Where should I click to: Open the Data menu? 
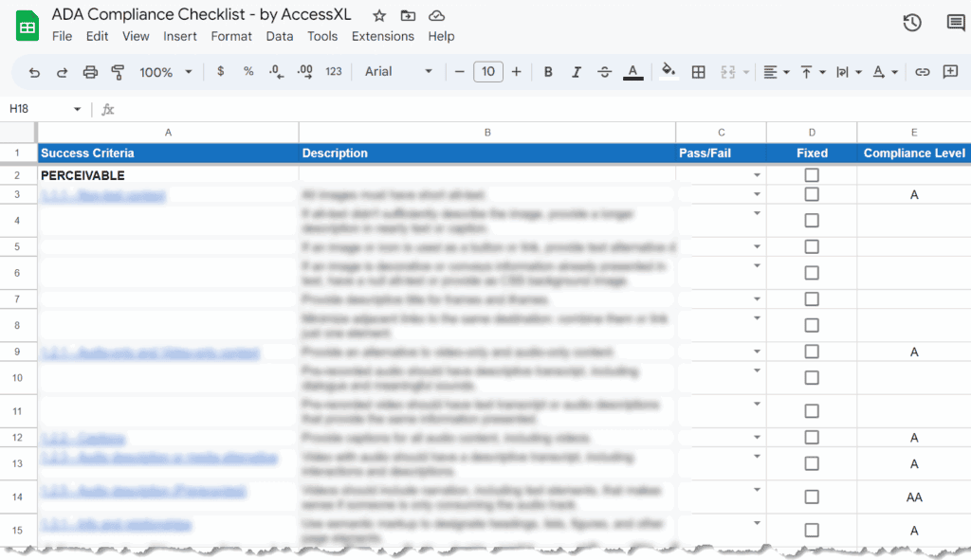[279, 36]
